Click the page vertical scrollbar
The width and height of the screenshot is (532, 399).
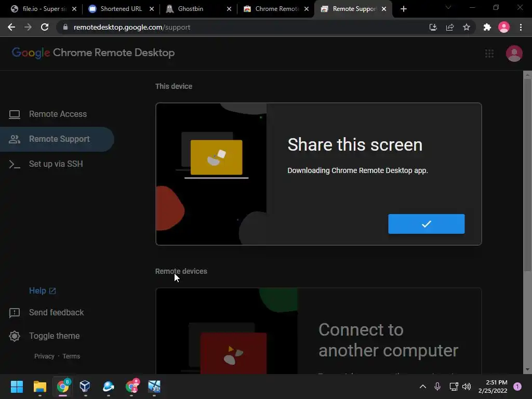[x=527, y=175]
